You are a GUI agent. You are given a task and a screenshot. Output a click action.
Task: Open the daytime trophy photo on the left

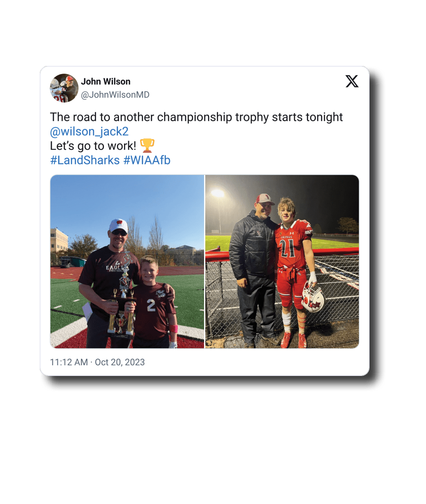coord(127,262)
